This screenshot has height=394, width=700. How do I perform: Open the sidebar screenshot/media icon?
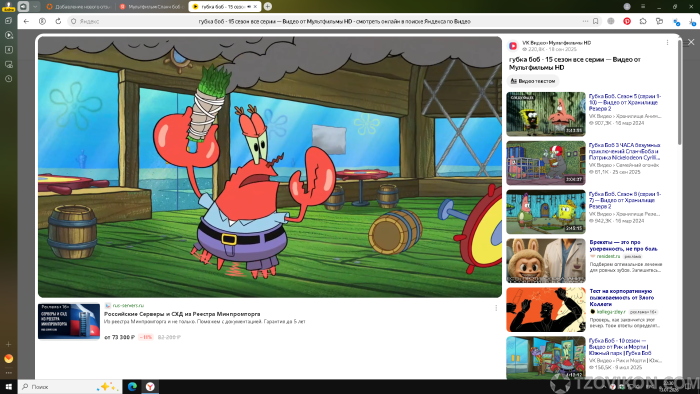(8, 64)
